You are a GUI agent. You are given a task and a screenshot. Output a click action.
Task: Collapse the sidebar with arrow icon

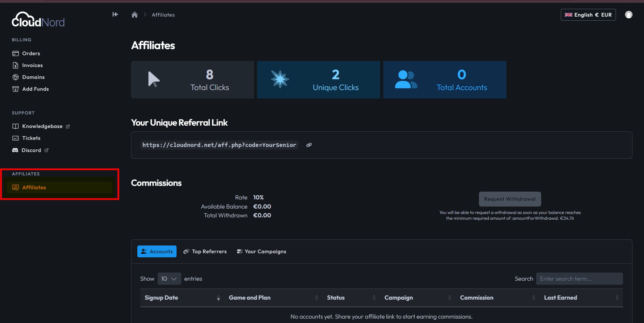[115, 14]
